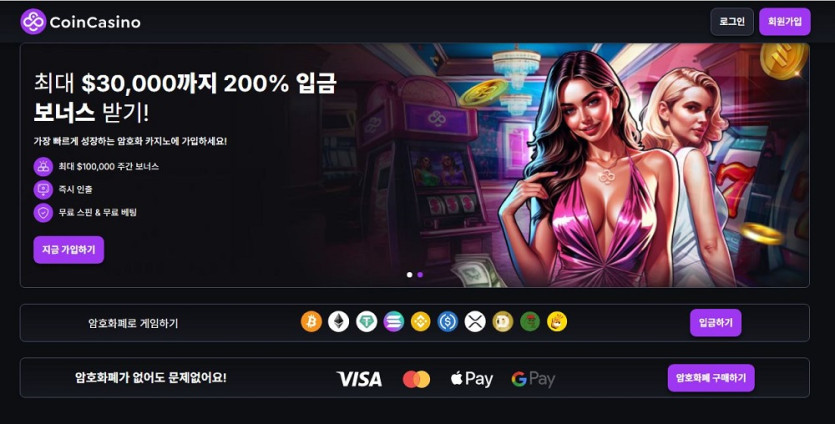Choose the yellow Shiba coin icon
Image resolution: width=835 pixels, height=424 pixels.
click(x=557, y=322)
